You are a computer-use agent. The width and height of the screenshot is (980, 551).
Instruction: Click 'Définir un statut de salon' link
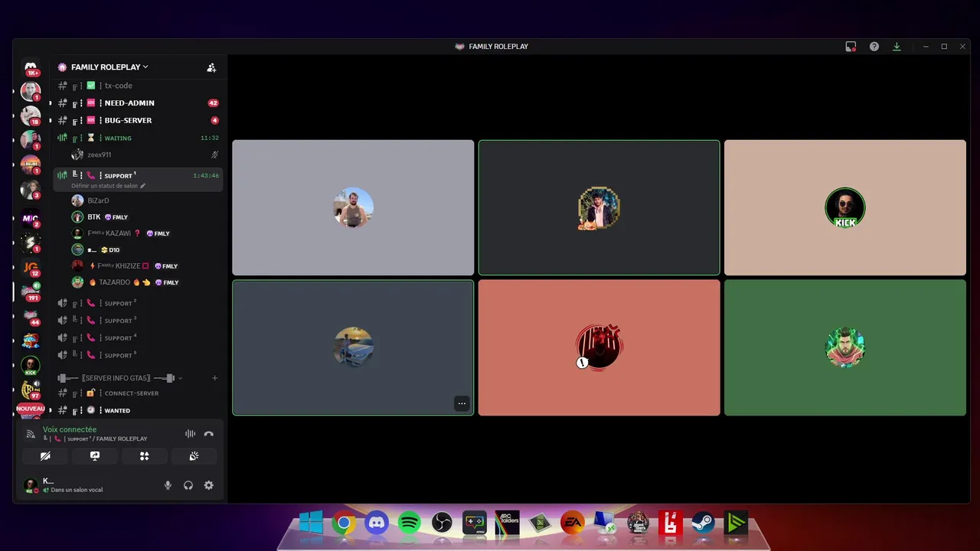[x=104, y=186]
